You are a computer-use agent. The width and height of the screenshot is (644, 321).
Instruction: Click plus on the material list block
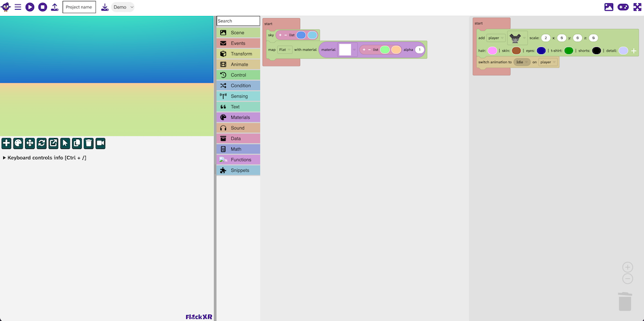tap(364, 50)
